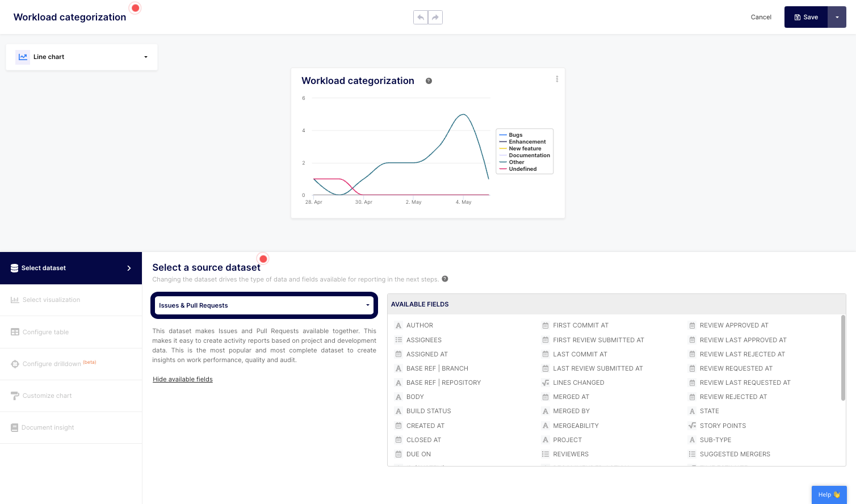The height and width of the screenshot is (504, 856).
Task: Toggle the Bugs series in legend
Action: pos(515,135)
